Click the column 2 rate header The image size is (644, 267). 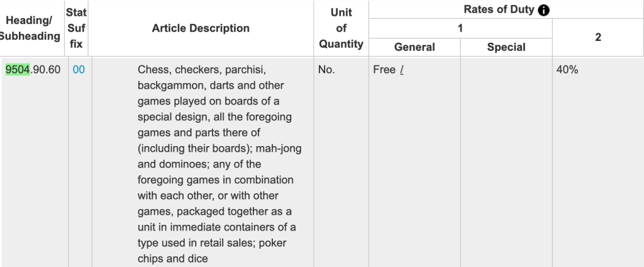[598, 37]
